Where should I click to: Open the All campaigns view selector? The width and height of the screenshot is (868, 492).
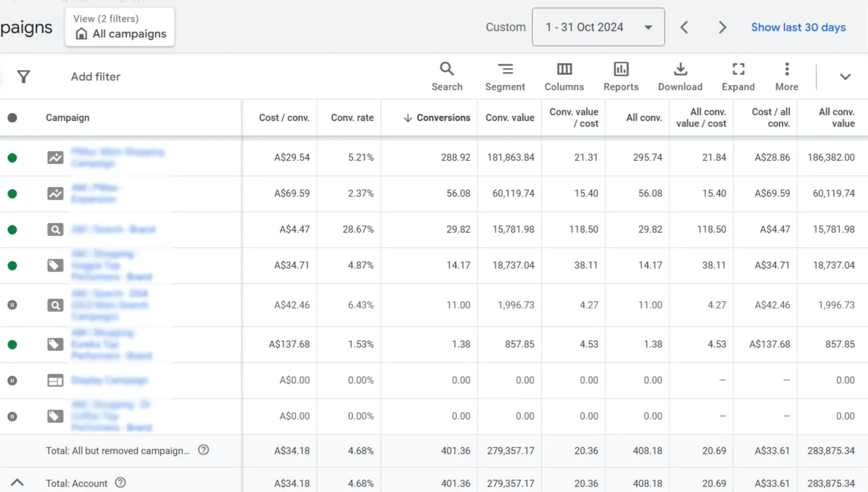pyautogui.click(x=120, y=27)
